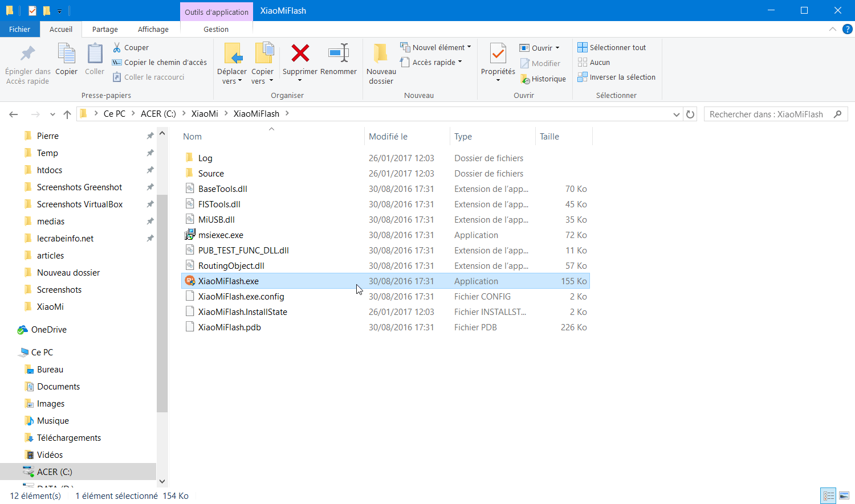855x504 pixels.
Task: Switch to the Accueil tab
Action: (61, 29)
